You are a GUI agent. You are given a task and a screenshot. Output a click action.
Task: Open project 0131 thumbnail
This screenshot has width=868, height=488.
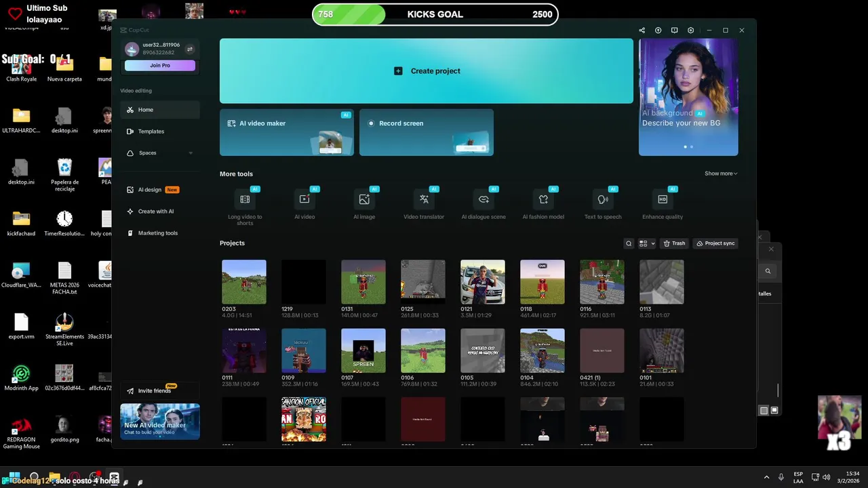pyautogui.click(x=363, y=282)
